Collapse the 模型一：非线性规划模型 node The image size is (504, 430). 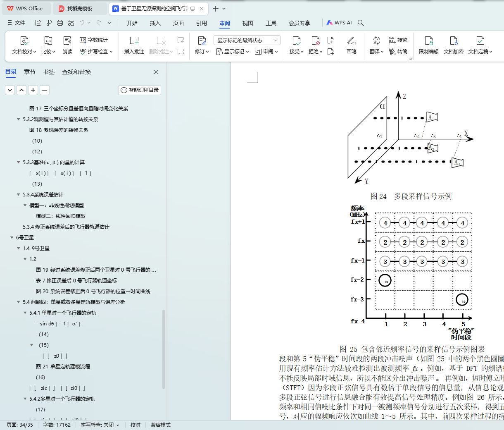tap(25, 205)
